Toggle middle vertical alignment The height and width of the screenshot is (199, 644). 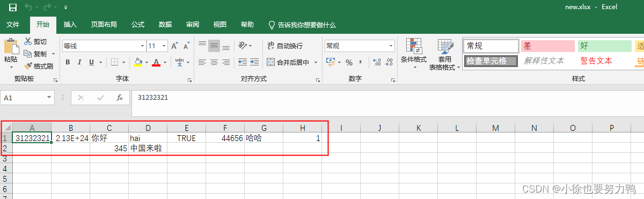click(x=214, y=46)
